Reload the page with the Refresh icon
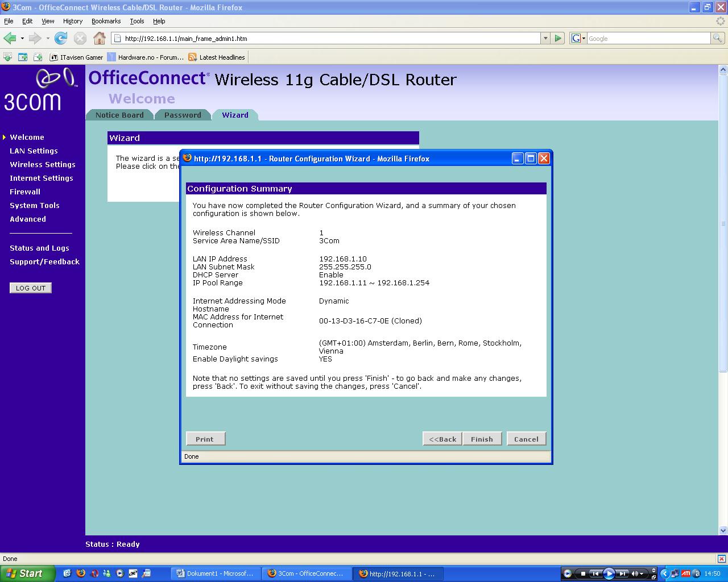This screenshot has width=728, height=582. 61,38
